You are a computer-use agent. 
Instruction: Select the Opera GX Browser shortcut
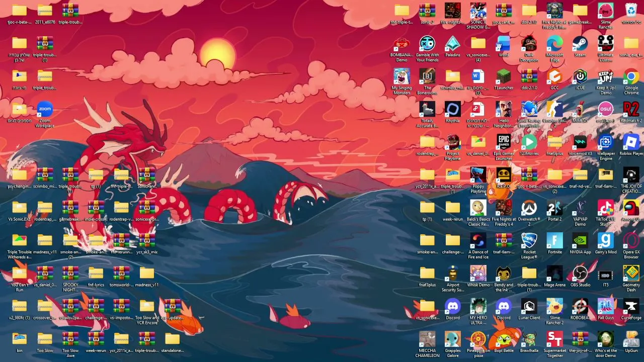631,241
